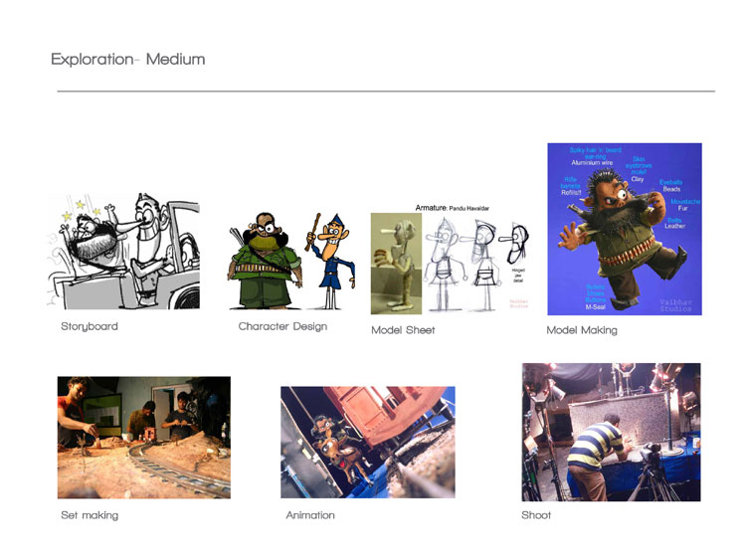Select the 'Character Design' caption text

click(x=282, y=326)
